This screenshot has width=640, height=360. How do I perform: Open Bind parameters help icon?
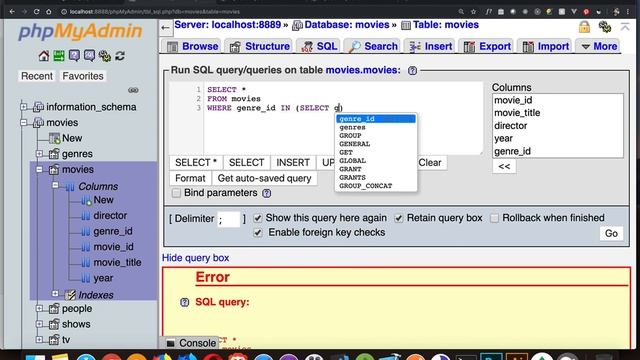[x=267, y=193]
